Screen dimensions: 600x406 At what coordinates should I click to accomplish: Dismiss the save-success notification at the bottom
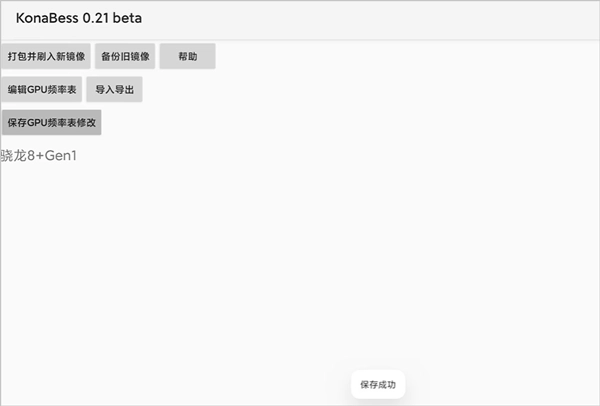378,384
